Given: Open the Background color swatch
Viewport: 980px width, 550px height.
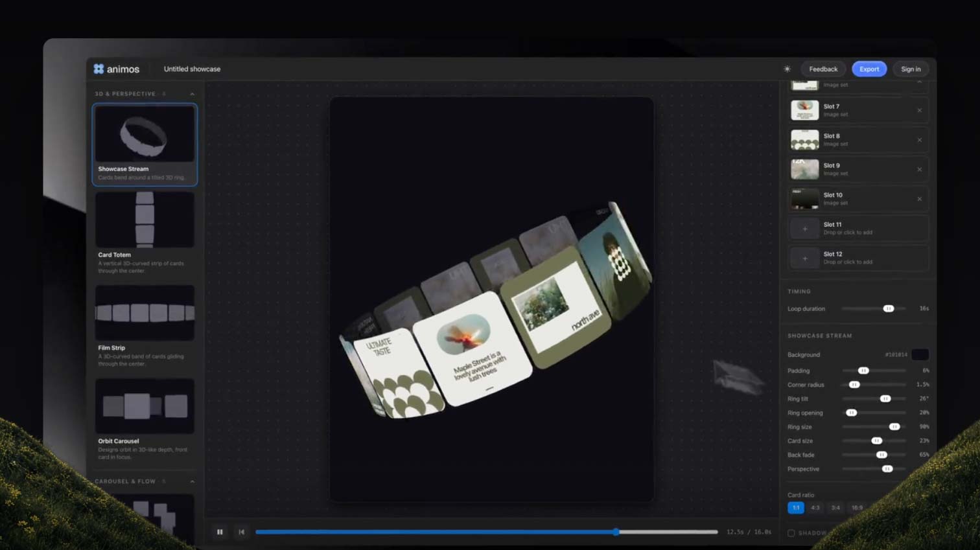Looking at the screenshot, I should 920,354.
